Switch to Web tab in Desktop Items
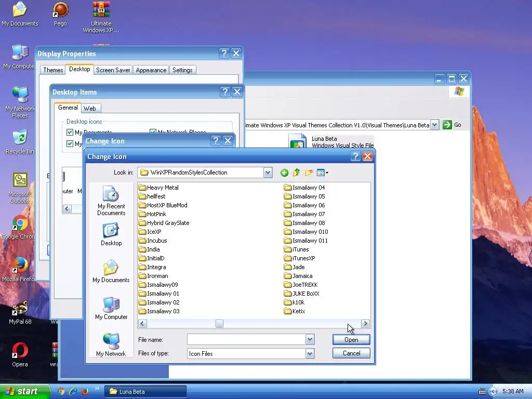Image resolution: width=532 pixels, height=399 pixels. tap(90, 109)
